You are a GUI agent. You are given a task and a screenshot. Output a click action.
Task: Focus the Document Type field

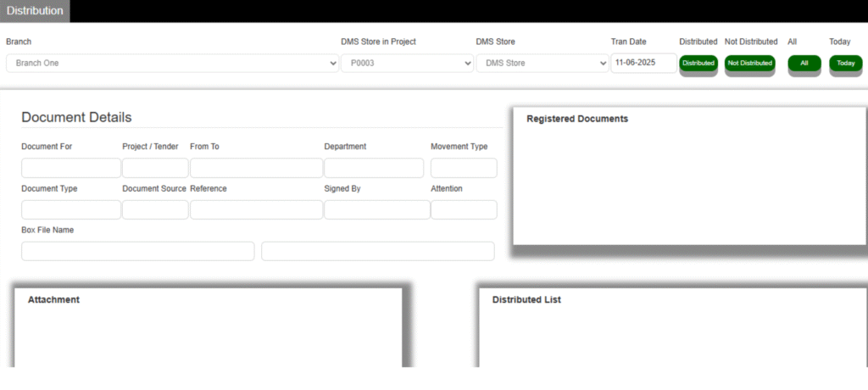(x=71, y=209)
